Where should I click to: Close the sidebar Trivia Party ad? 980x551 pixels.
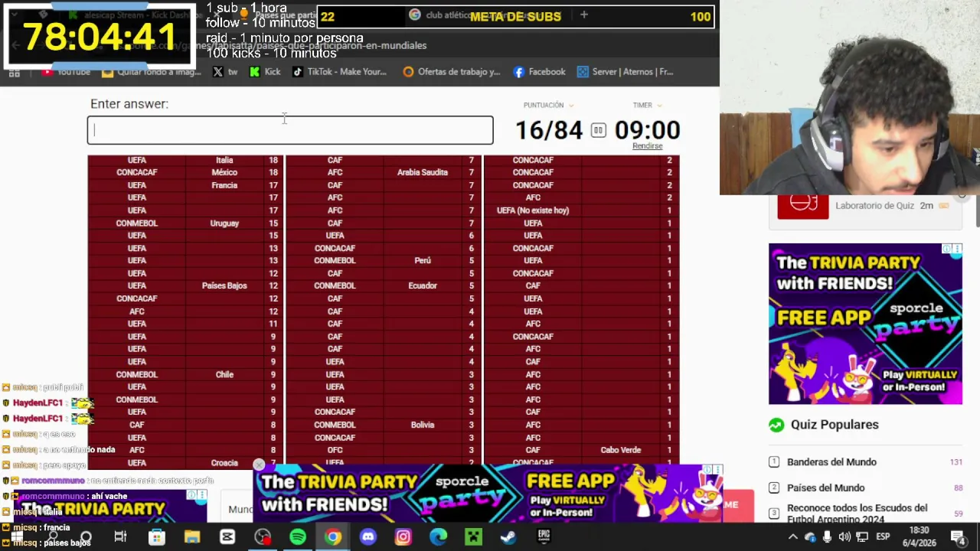click(957, 249)
